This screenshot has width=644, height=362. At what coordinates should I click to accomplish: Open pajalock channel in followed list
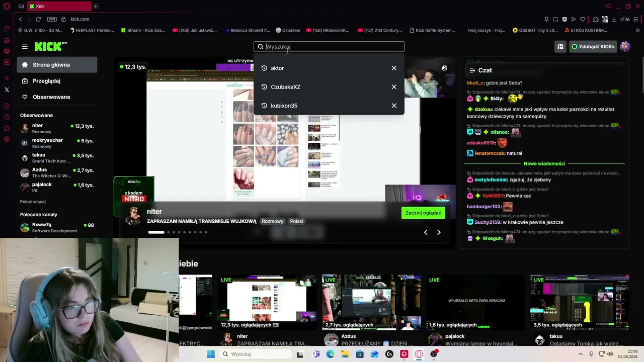coord(57,187)
